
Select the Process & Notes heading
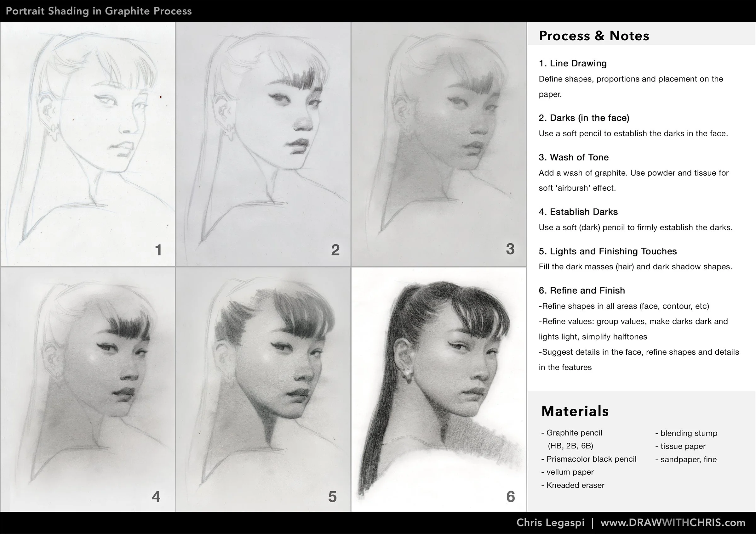[x=594, y=36]
